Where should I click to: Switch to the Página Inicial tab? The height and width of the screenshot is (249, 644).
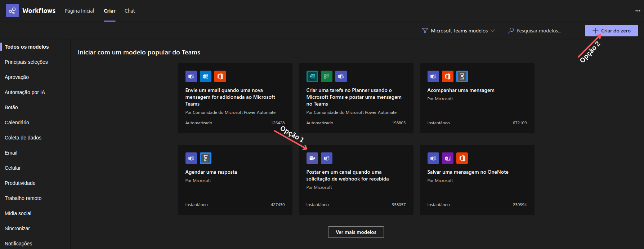79,11
